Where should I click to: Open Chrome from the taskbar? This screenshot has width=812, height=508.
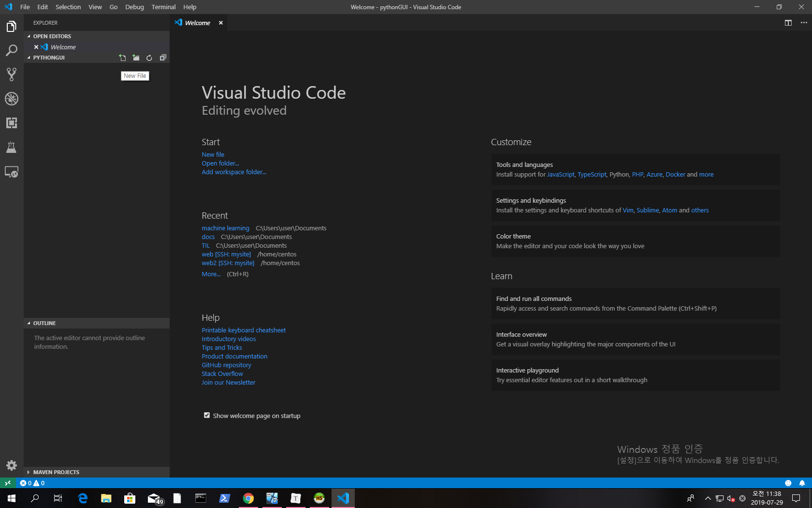[x=248, y=498]
